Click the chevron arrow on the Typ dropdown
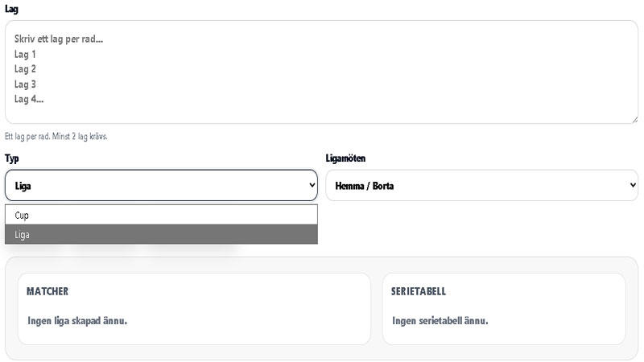This screenshot has height=362, width=644. [x=312, y=186]
